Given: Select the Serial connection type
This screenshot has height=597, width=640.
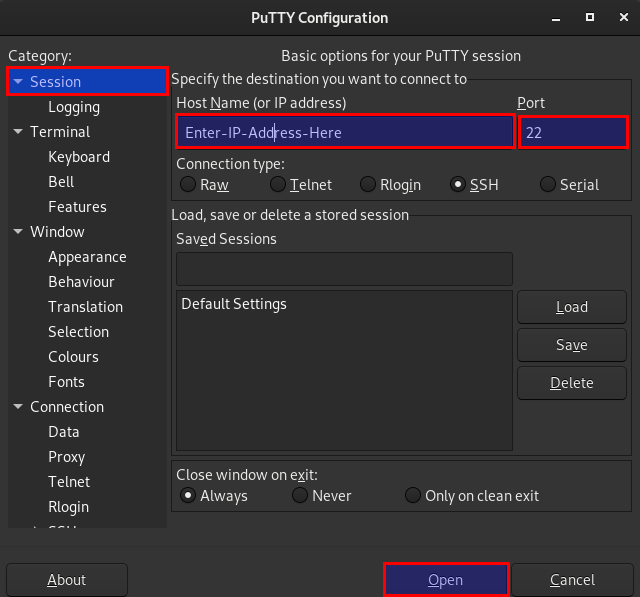Looking at the screenshot, I should [x=547, y=184].
